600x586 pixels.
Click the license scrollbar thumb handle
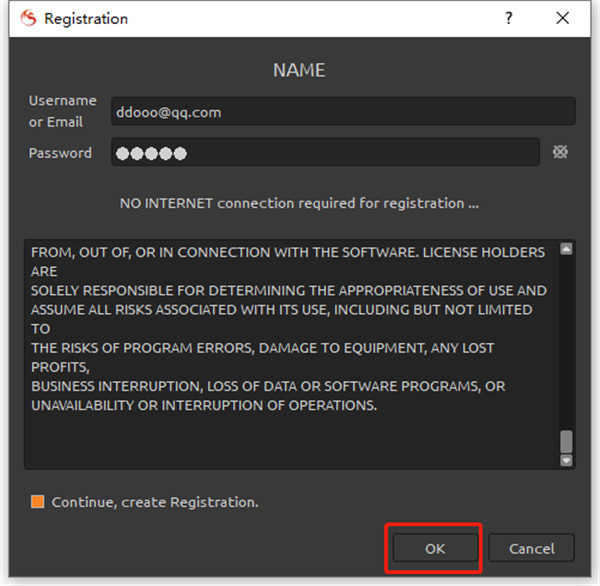click(566, 441)
